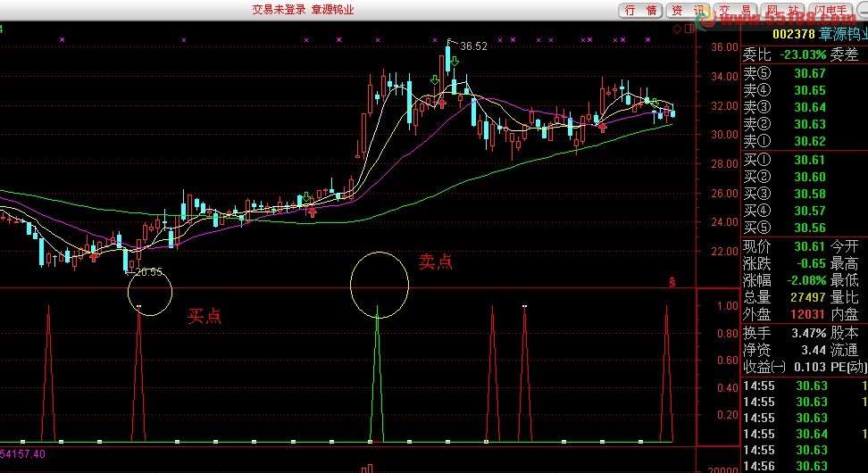
Task: Click the stock name beside code 002378
Action: pos(843,34)
